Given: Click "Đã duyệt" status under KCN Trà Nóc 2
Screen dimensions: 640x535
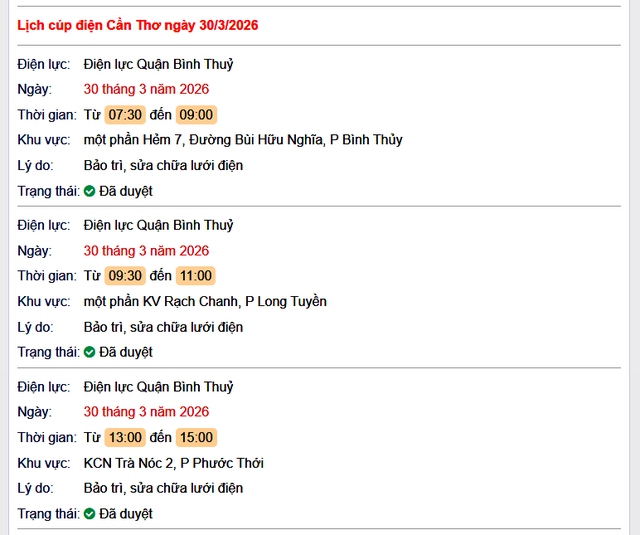Looking at the screenshot, I should (x=126, y=514).
